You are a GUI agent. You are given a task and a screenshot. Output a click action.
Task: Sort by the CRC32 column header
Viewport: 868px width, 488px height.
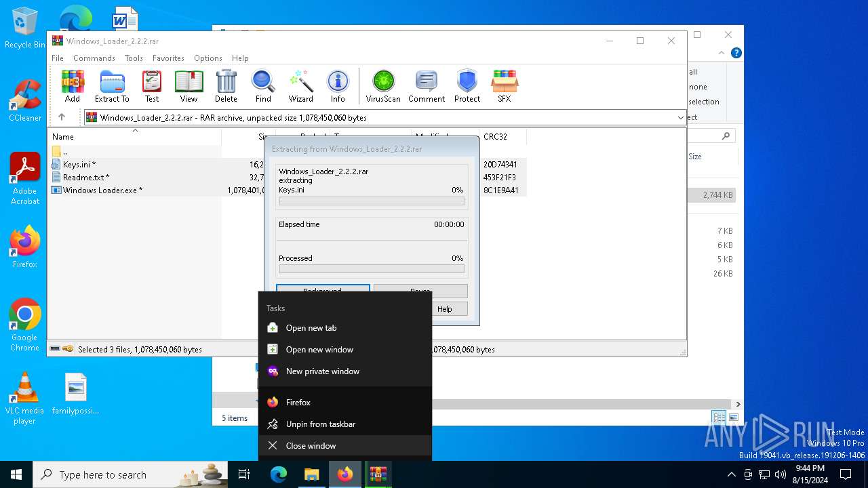coord(502,136)
